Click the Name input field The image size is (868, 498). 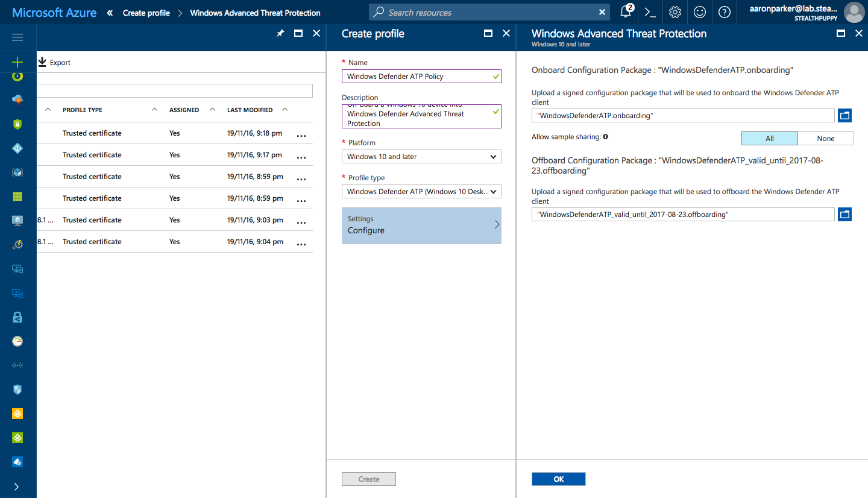point(421,77)
